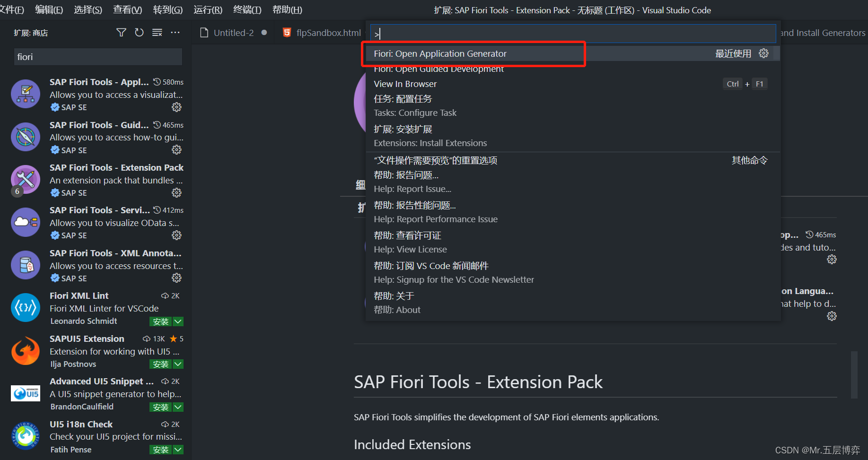868x460 pixels.
Task: Choose Help: Report Issue command
Action: tap(572, 182)
